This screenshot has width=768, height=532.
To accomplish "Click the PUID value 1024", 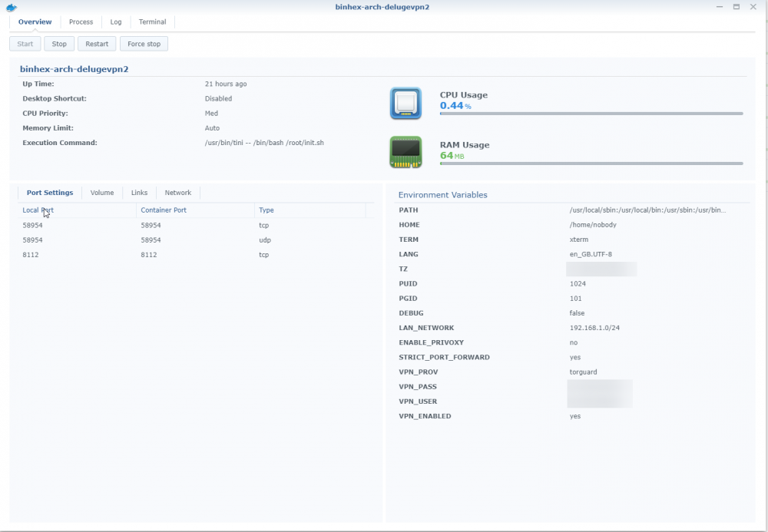I will [x=578, y=284].
